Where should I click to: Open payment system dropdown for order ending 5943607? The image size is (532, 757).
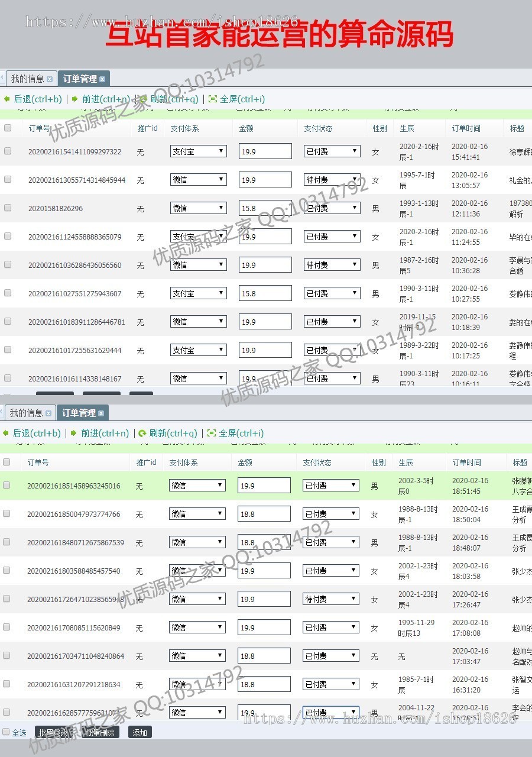pos(198,293)
